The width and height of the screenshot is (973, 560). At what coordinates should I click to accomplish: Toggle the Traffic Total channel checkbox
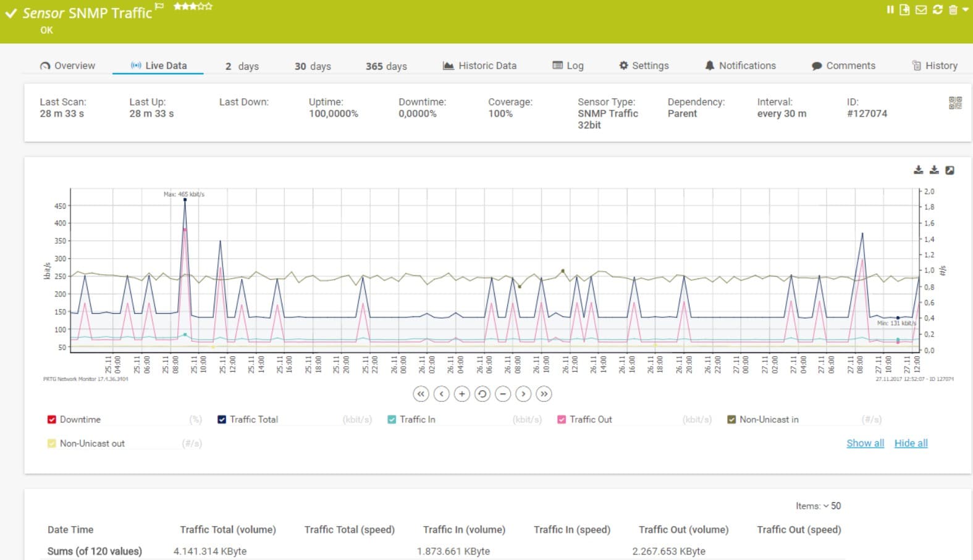pyautogui.click(x=222, y=420)
